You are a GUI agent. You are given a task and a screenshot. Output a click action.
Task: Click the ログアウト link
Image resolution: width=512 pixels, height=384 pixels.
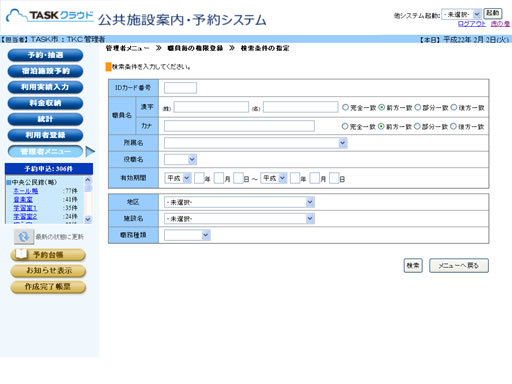pos(472,24)
